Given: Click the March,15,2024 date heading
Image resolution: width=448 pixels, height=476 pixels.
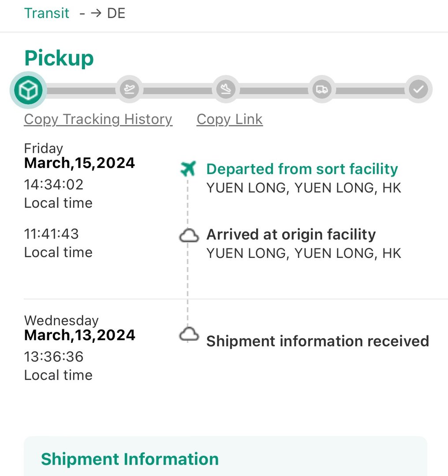Looking at the screenshot, I should [x=79, y=163].
